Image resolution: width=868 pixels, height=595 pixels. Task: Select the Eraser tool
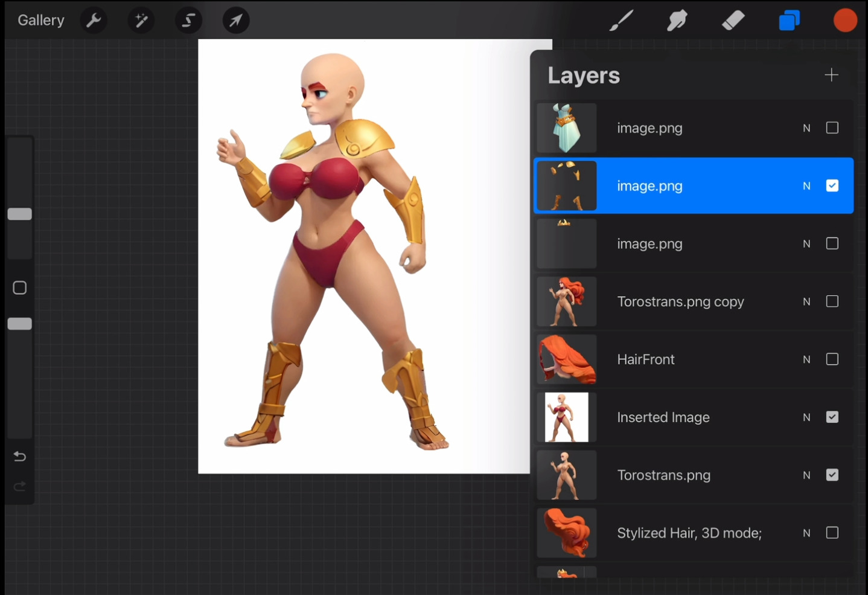coord(733,20)
